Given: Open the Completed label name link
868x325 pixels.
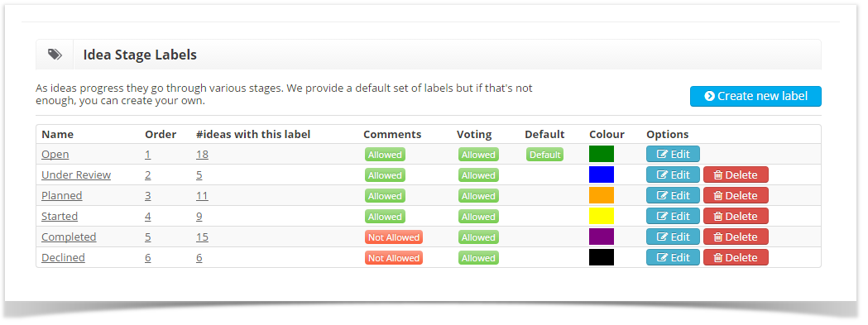Looking at the screenshot, I should [69, 237].
